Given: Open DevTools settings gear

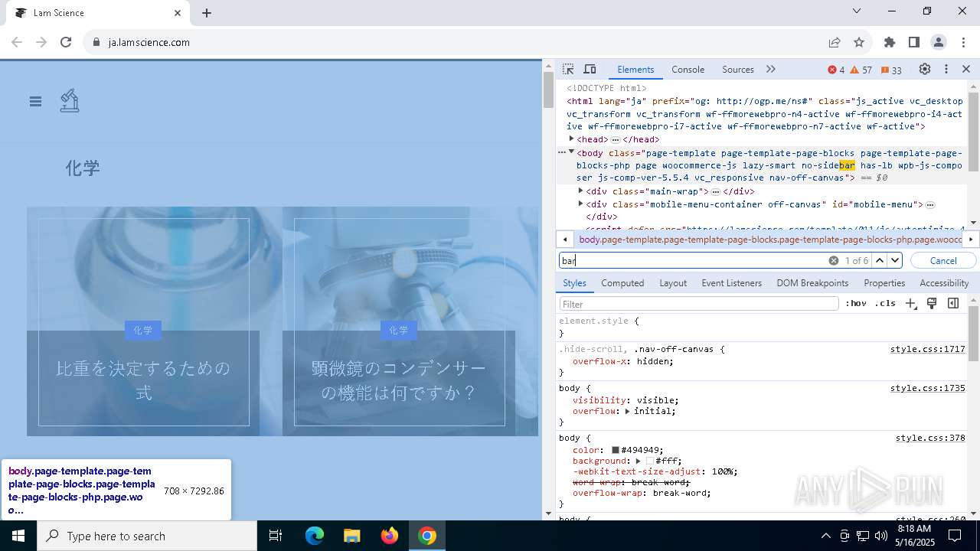Looking at the screenshot, I should (925, 69).
